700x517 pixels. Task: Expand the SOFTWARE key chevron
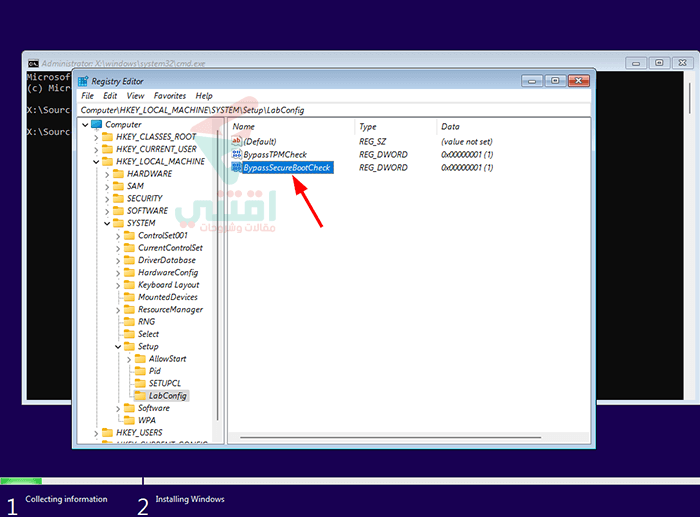click(x=107, y=211)
